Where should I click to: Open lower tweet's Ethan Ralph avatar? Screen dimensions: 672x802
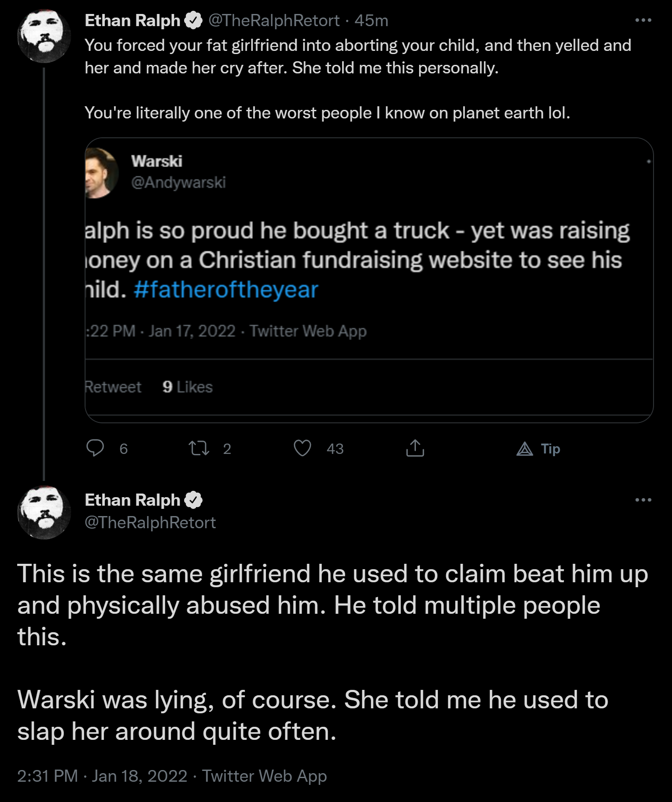pyautogui.click(x=44, y=512)
